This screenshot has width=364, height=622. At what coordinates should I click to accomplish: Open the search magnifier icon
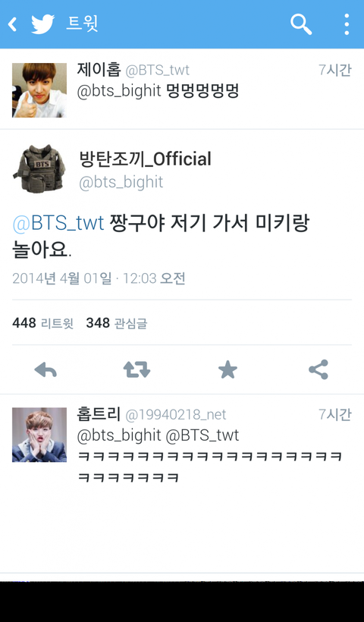coord(301,24)
